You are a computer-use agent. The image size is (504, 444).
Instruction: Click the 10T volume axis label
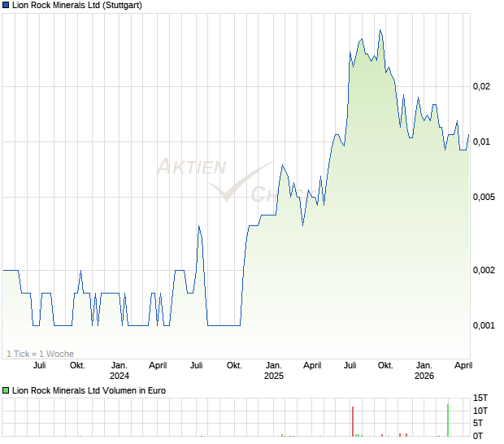[x=480, y=411]
